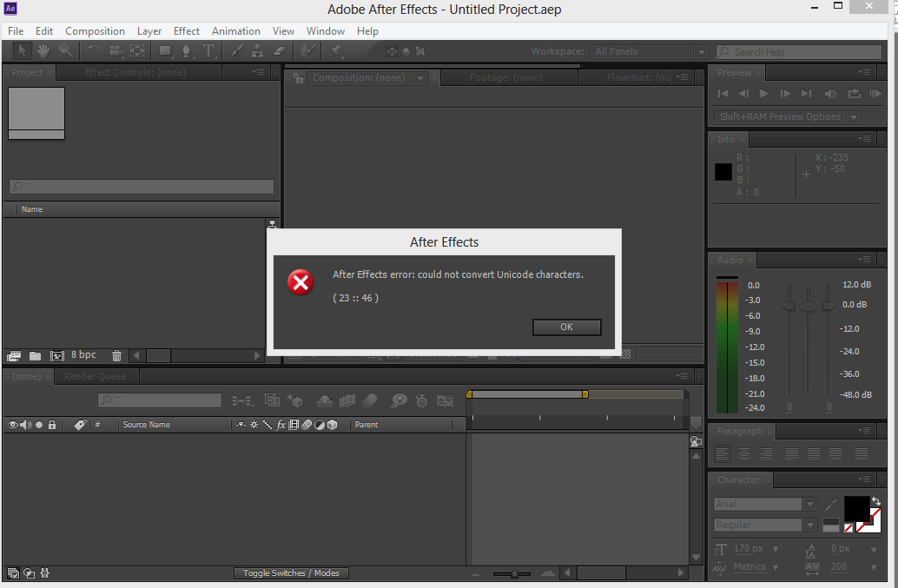The height and width of the screenshot is (588, 898).
Task: Enable Motion Blur for the timeline
Action: click(x=370, y=400)
